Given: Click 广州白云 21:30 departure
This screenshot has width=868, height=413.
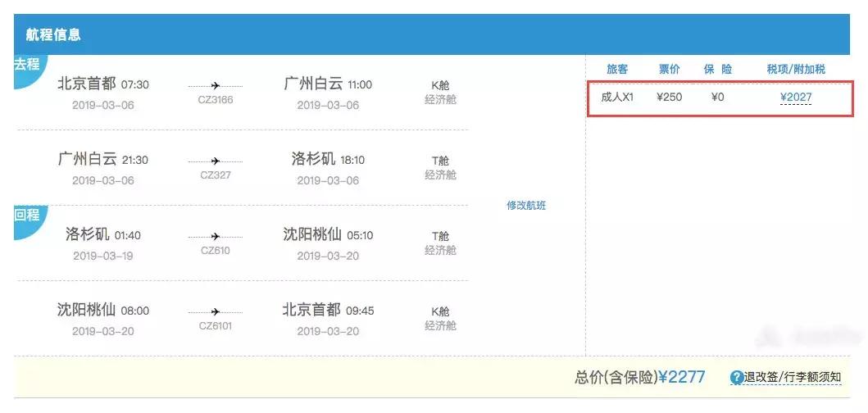Looking at the screenshot, I should [x=103, y=160].
